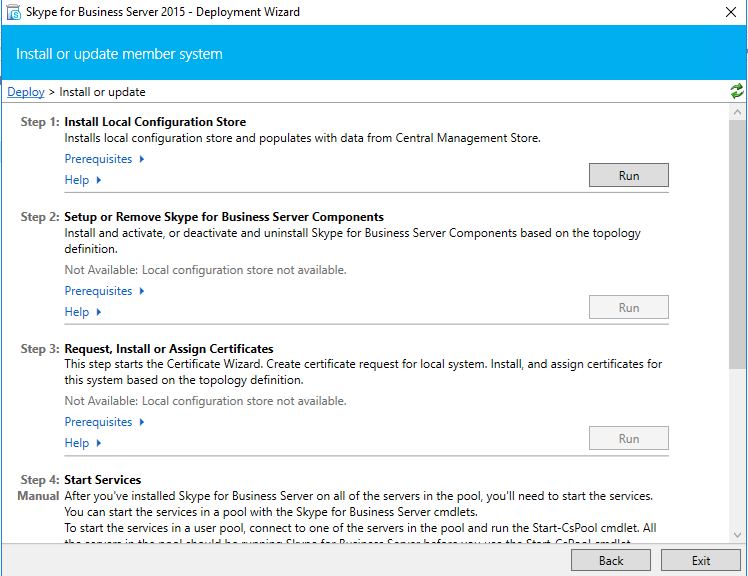Expand Prerequisites under Step 3
Viewport: 748px width, 576px height.
coord(104,422)
